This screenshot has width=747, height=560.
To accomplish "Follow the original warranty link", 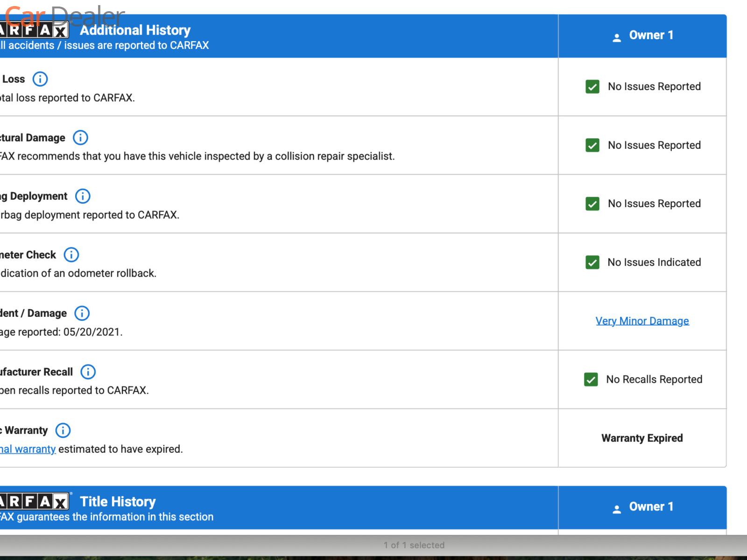I will [28, 449].
